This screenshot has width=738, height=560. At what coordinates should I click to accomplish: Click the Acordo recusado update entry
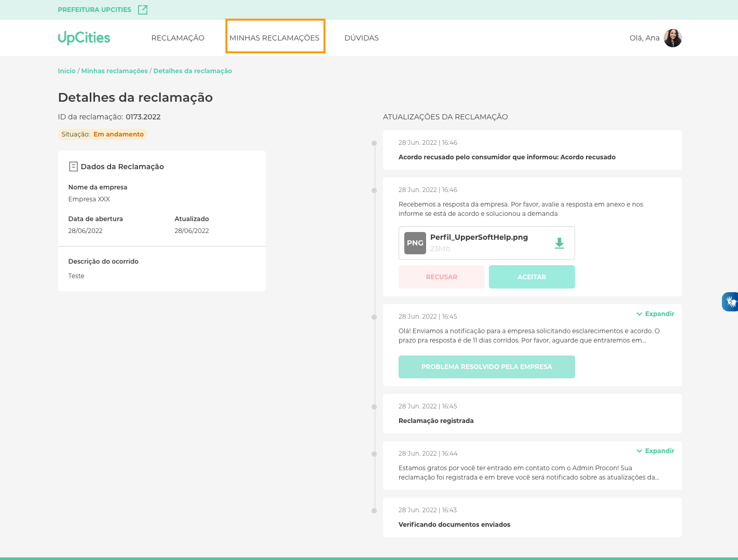[x=532, y=150]
